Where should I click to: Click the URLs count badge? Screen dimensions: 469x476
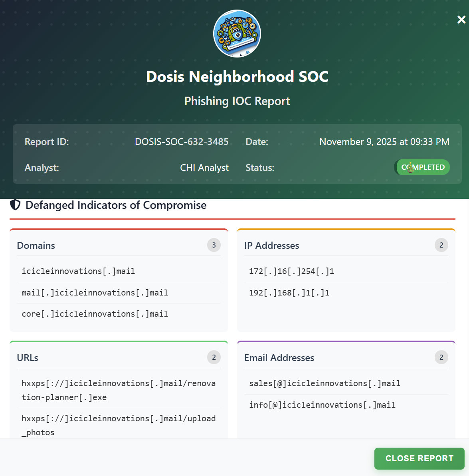pyautogui.click(x=214, y=357)
